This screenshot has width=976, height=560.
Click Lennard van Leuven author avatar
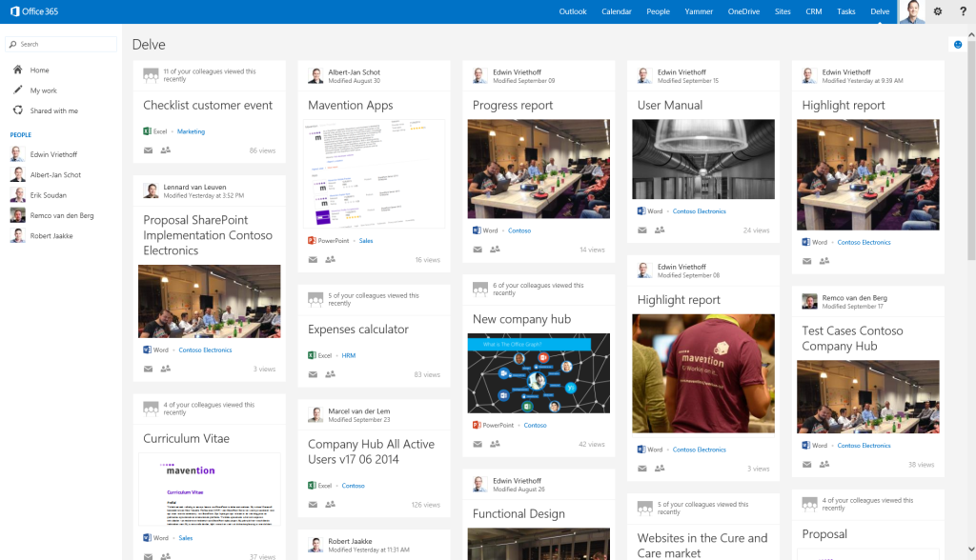tap(151, 190)
